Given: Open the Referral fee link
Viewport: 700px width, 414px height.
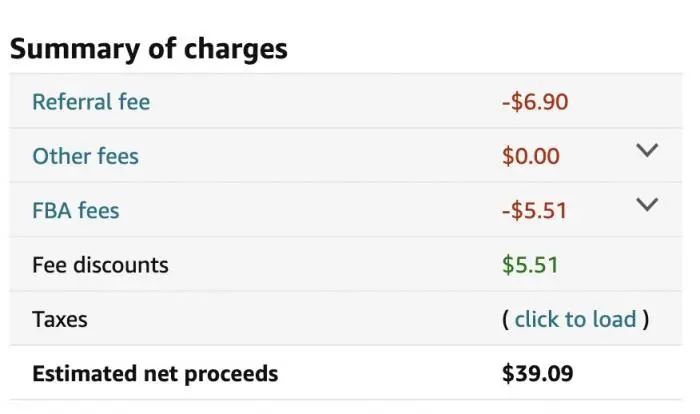Looking at the screenshot, I should (x=91, y=101).
